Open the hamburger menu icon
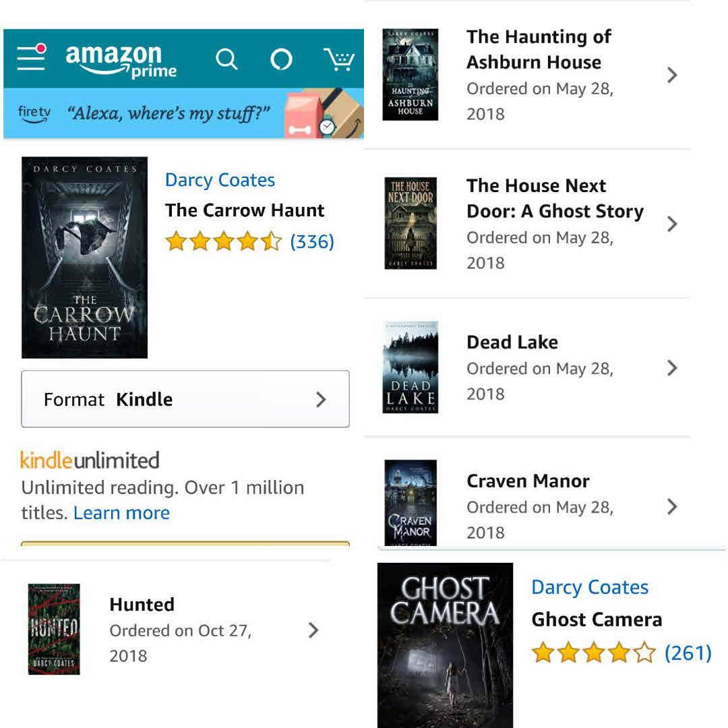728x728 pixels. [x=32, y=58]
